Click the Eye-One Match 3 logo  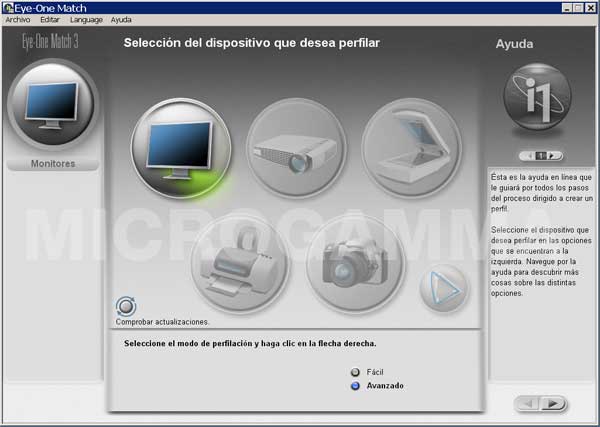point(50,42)
